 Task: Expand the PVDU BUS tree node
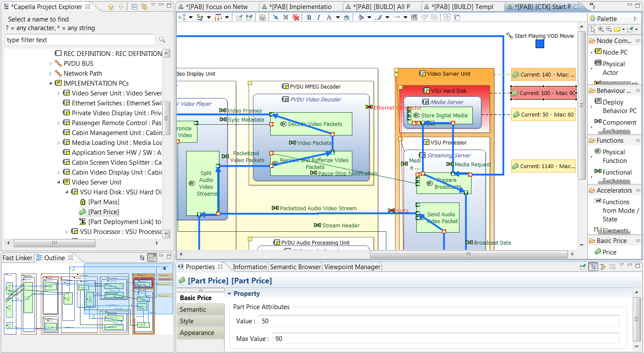[51, 64]
